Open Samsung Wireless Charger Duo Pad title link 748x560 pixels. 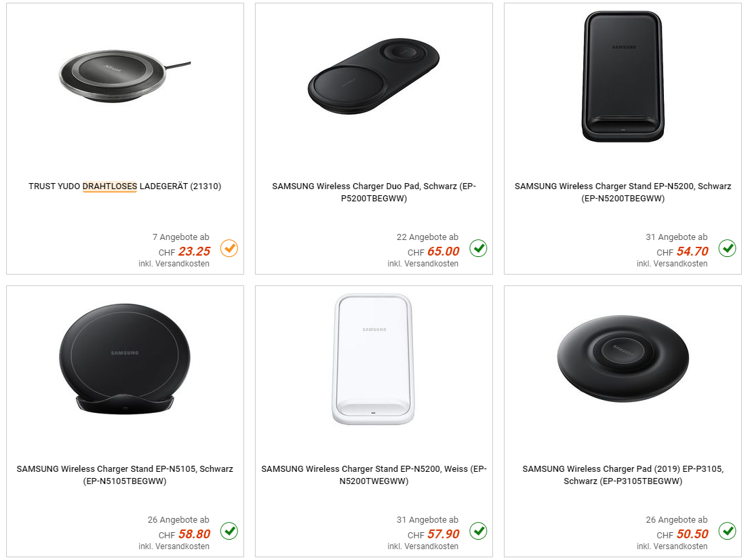coord(374,192)
